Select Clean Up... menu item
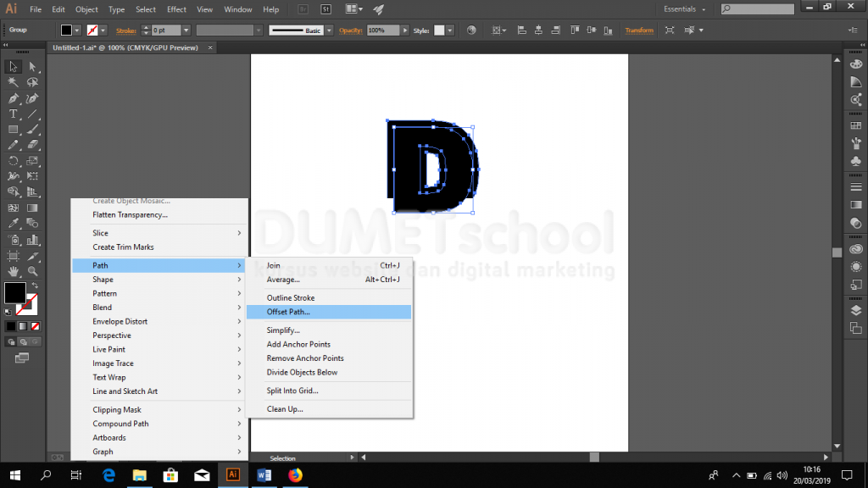 329,409
